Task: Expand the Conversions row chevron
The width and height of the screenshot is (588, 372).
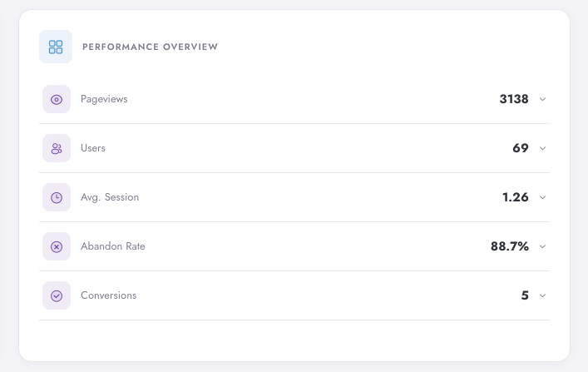Action: (x=542, y=295)
